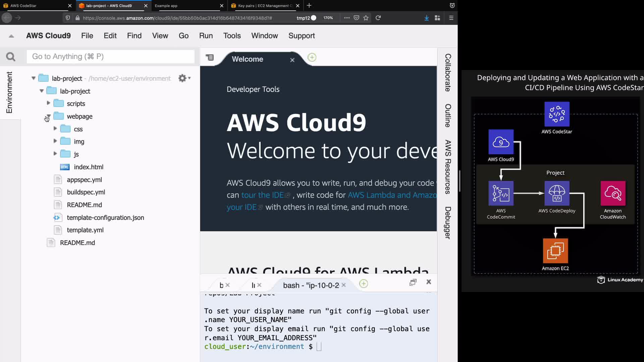Viewport: 644px width, 362px height.
Task: Open index.html in the file tree
Action: coord(88,167)
